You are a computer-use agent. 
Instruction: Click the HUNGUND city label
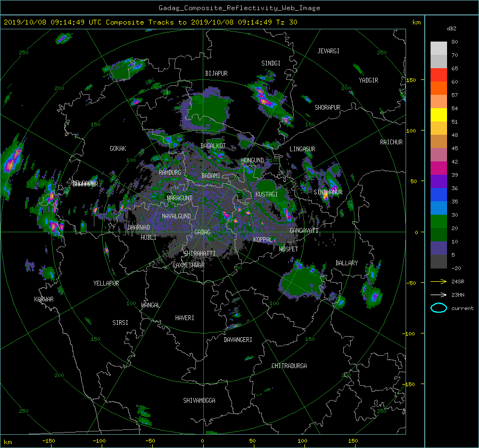[x=252, y=160]
